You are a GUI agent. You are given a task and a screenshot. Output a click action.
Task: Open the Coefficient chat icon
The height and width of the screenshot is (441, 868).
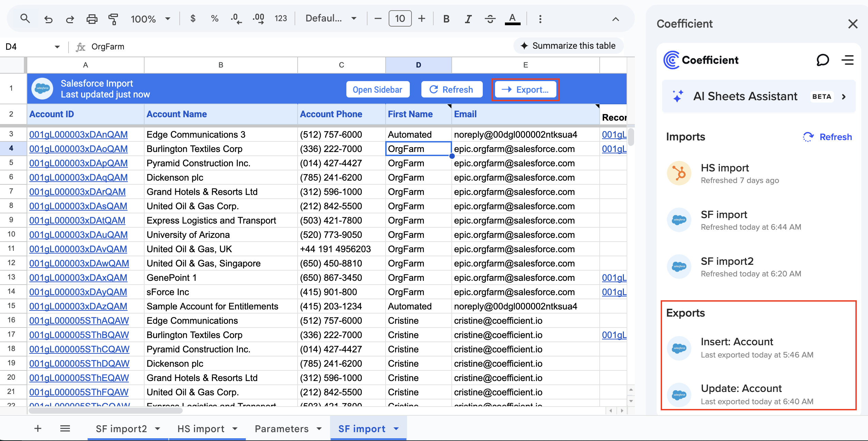point(823,60)
